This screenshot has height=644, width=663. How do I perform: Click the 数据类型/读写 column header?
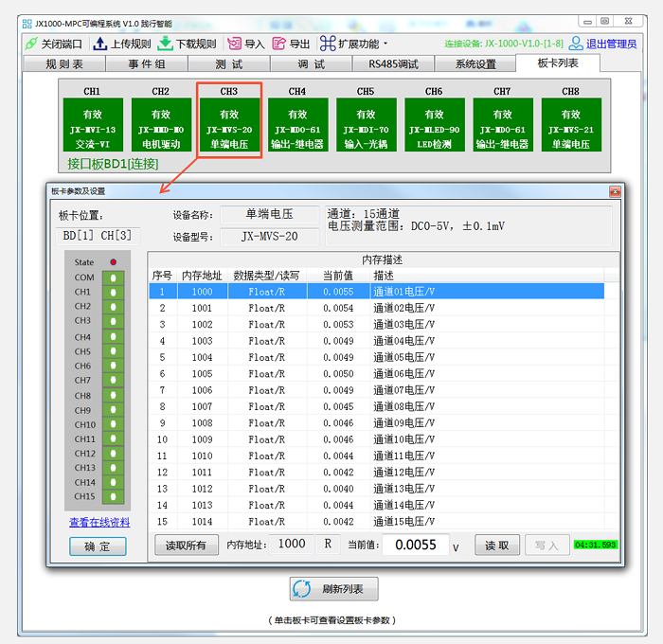(x=267, y=276)
